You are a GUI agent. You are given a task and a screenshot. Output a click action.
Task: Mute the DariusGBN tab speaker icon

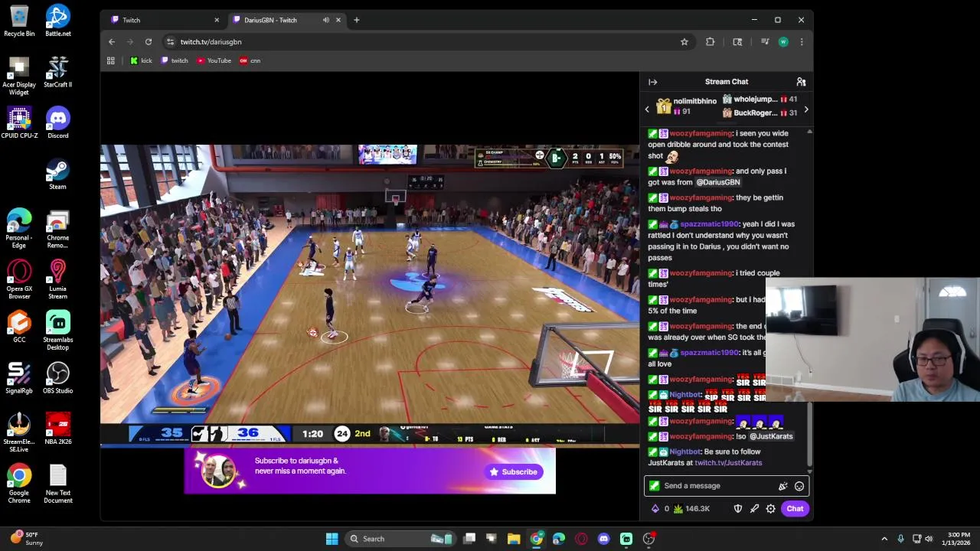click(326, 20)
